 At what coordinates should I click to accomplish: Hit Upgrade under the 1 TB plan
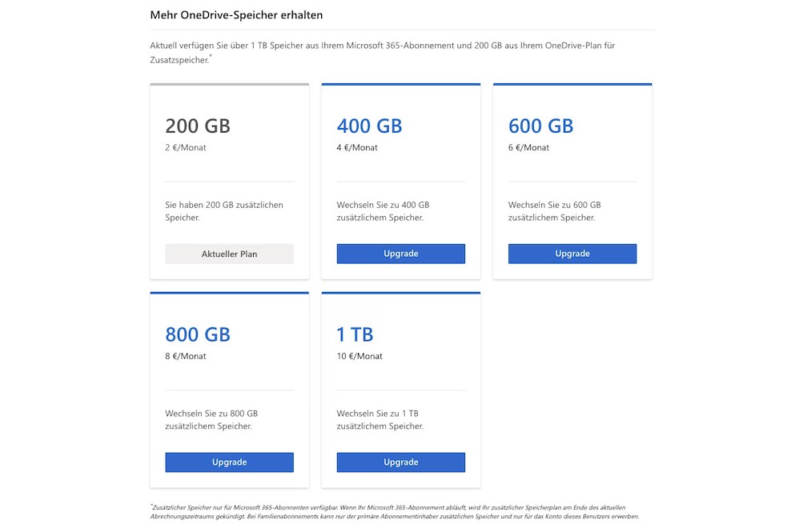coord(400,462)
